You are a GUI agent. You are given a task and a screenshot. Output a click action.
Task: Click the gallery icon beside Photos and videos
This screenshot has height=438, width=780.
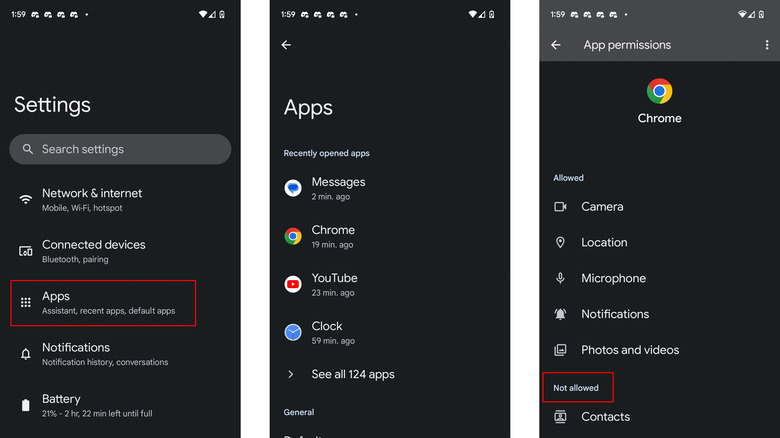pos(561,350)
